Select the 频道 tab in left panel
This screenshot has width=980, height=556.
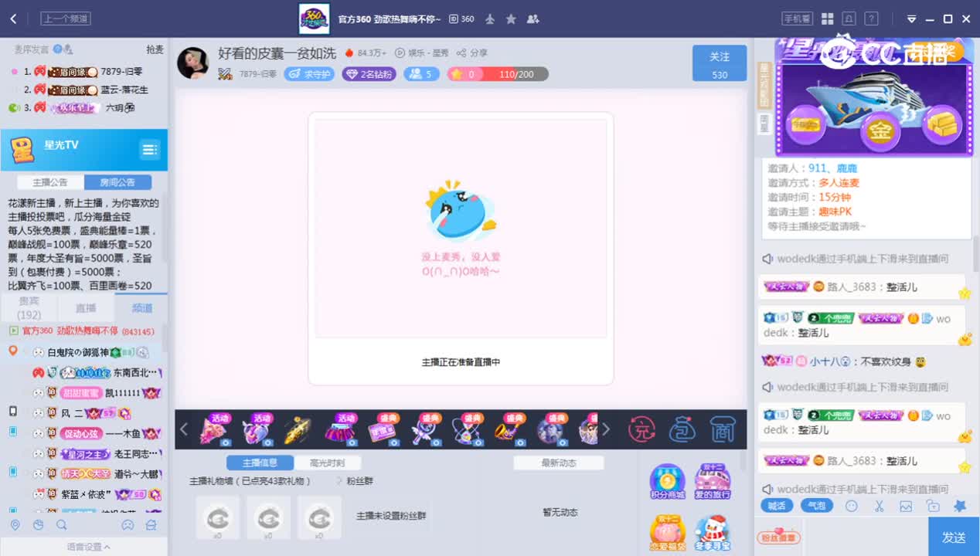(142, 308)
